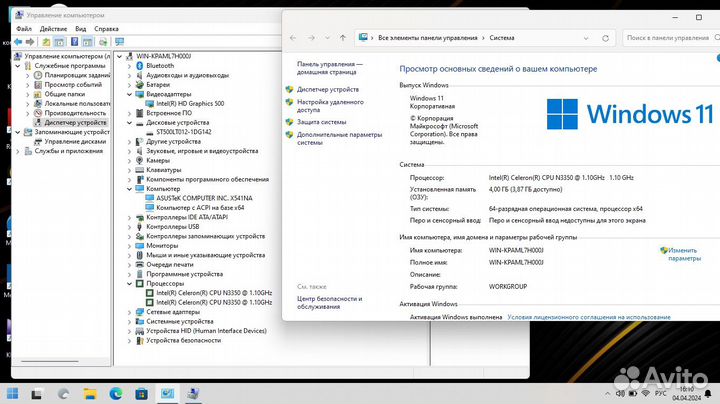Select Intel(R) HD Graphics 500 adapter
720x404 pixels.
(x=190, y=104)
